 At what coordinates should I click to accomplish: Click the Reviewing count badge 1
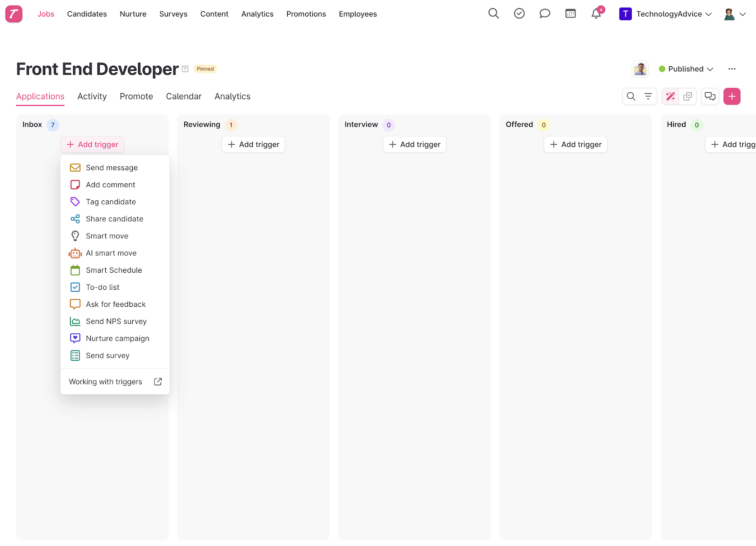(231, 125)
